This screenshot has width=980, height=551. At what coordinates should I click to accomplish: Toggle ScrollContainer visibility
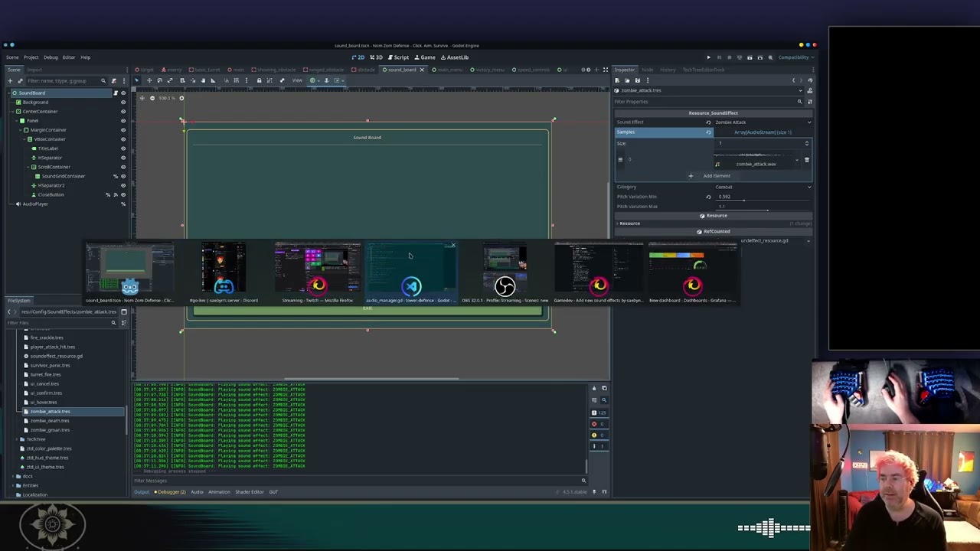click(123, 167)
